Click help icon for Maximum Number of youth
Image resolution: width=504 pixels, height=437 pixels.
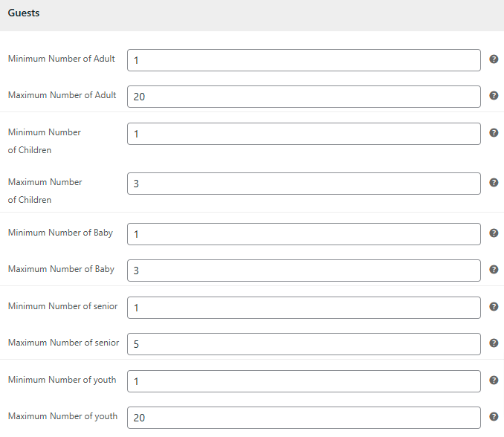494,417
